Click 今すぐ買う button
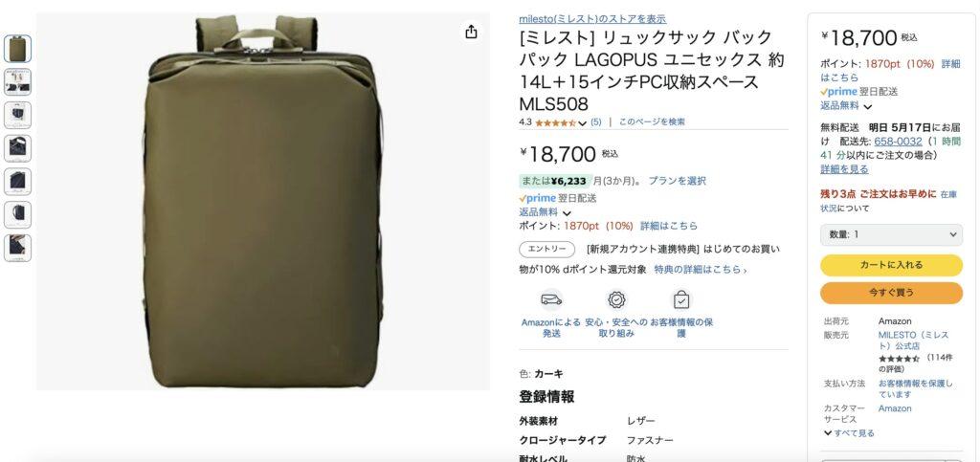The height and width of the screenshot is (462, 980). (x=891, y=292)
